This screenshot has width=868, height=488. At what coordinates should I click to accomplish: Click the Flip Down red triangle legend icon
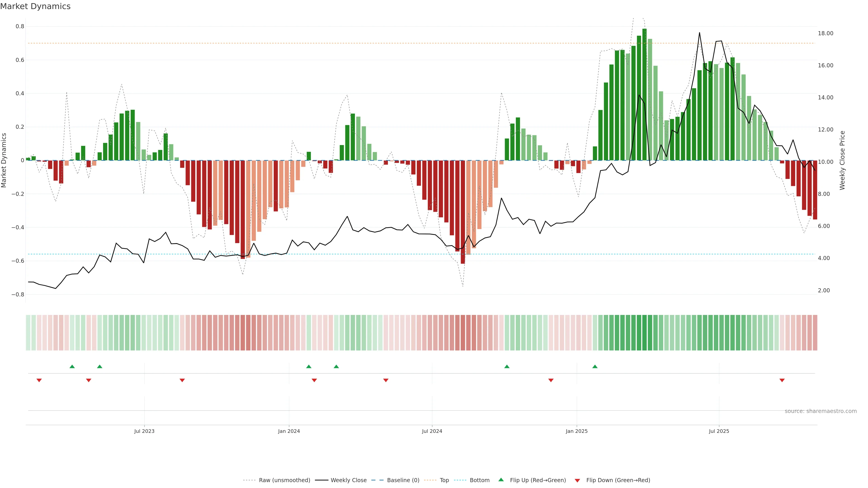coord(577,480)
